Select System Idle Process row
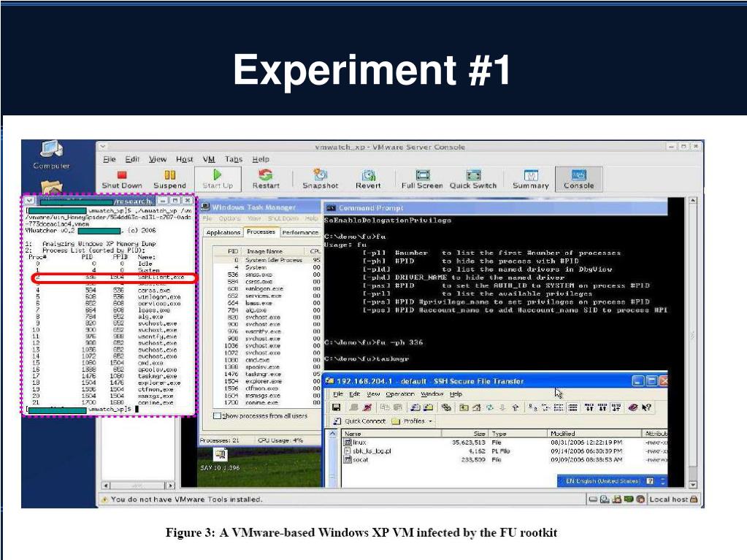This screenshot has width=747, height=560. [267, 260]
